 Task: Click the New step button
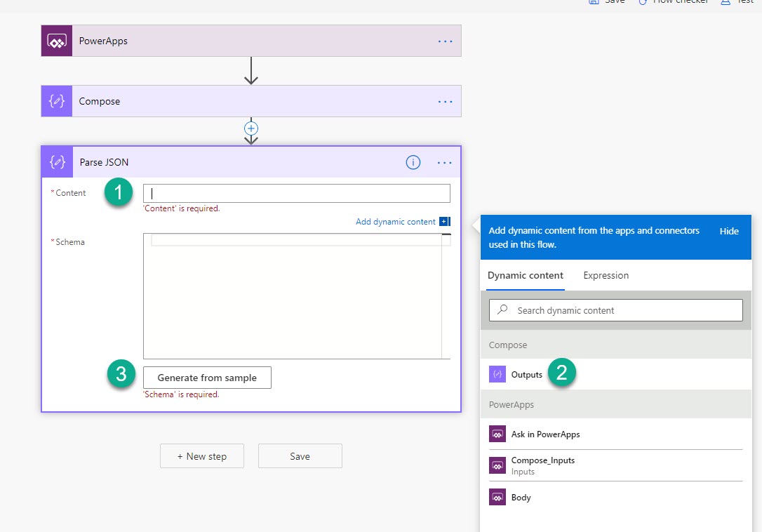click(x=202, y=456)
